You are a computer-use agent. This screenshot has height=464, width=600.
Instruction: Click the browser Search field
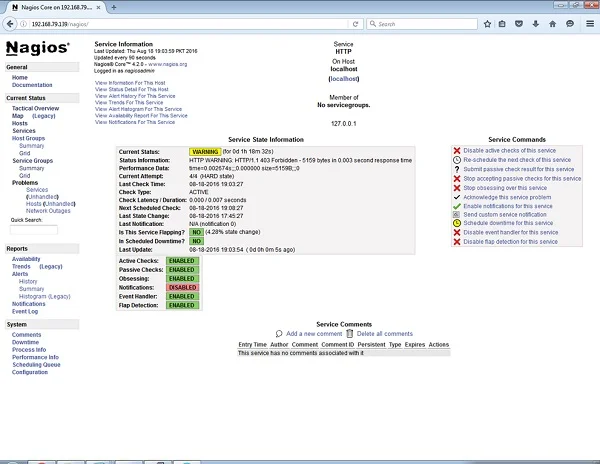point(422,24)
